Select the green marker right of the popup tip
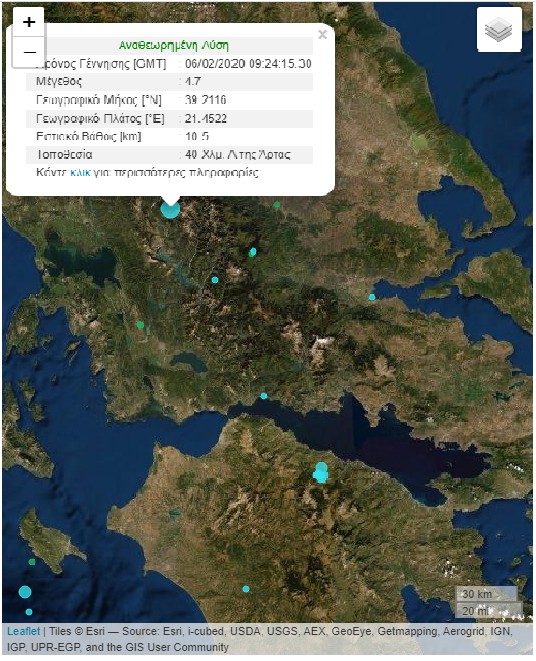Screen dimensions: 536x661 (x=277, y=204)
